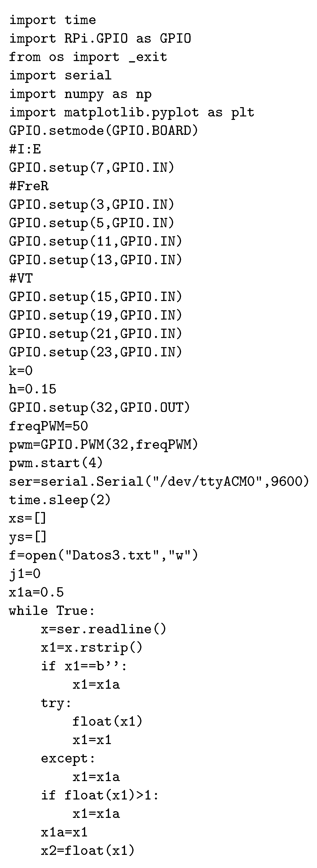The width and height of the screenshot is (317, 868).
Task: Select the "import RPi.GPIO as GPIO" line
Action: pyautogui.click(x=100, y=39)
